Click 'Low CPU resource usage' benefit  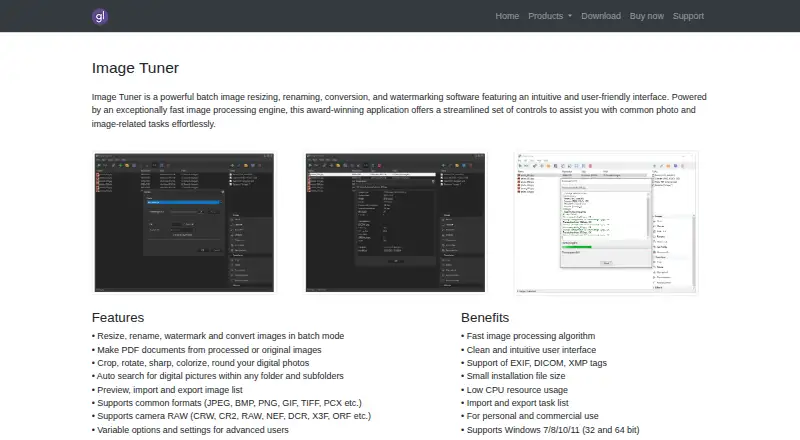514,389
